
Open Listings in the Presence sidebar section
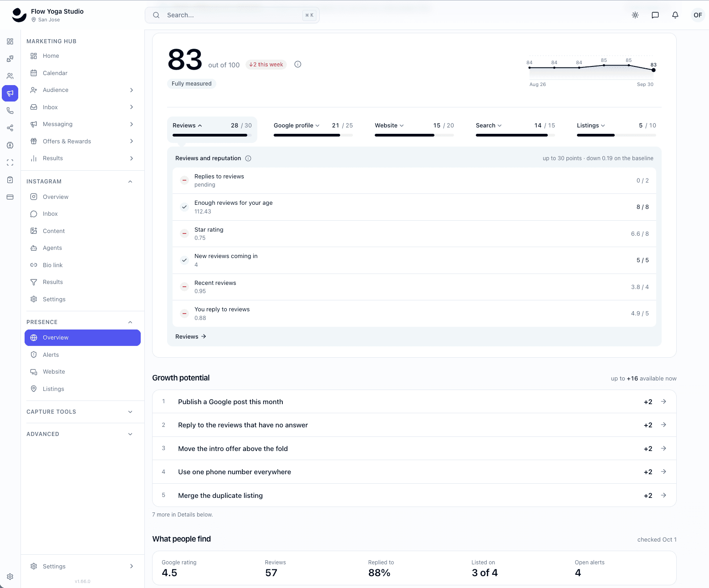point(82,389)
